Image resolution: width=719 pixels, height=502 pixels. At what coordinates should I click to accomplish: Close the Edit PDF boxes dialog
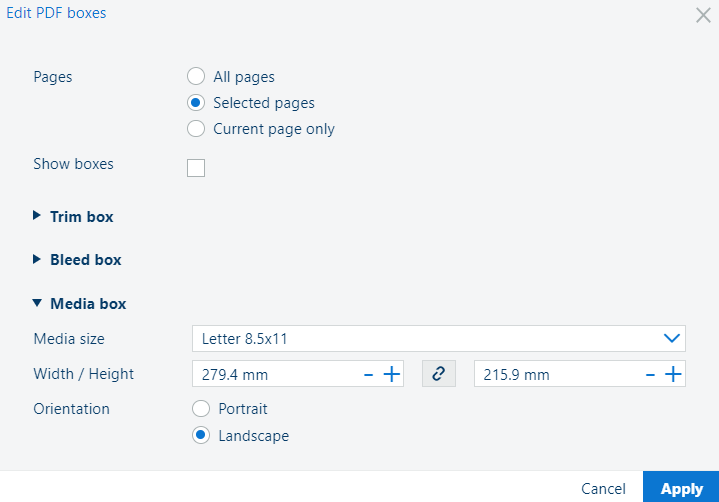click(x=703, y=15)
